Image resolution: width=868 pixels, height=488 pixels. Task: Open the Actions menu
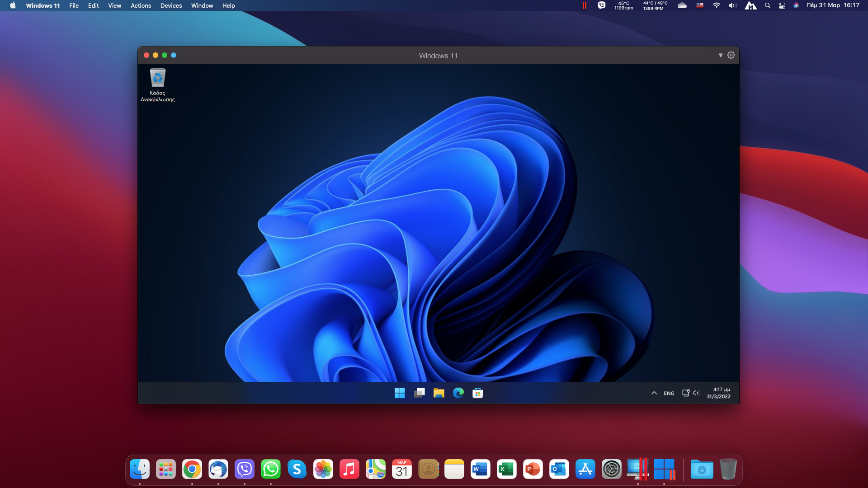[141, 5]
